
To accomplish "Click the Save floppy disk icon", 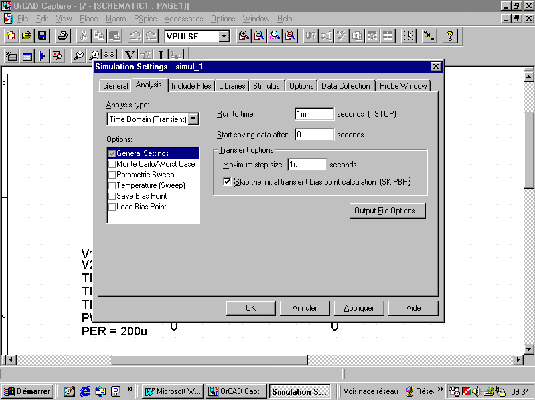I will 42,36.
